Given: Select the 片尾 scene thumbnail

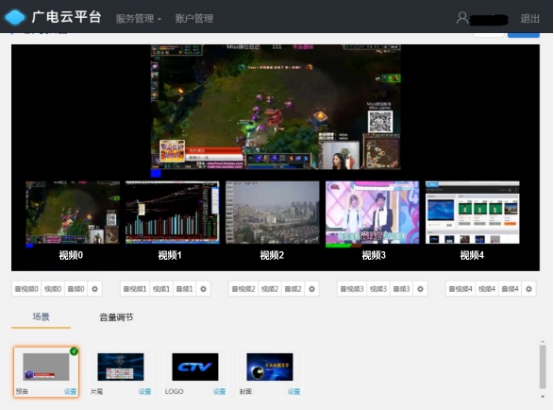Looking at the screenshot, I should (x=121, y=367).
